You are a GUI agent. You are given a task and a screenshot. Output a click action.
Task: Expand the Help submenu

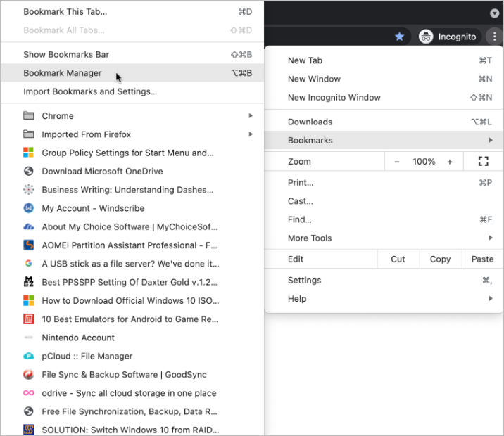tap(297, 299)
